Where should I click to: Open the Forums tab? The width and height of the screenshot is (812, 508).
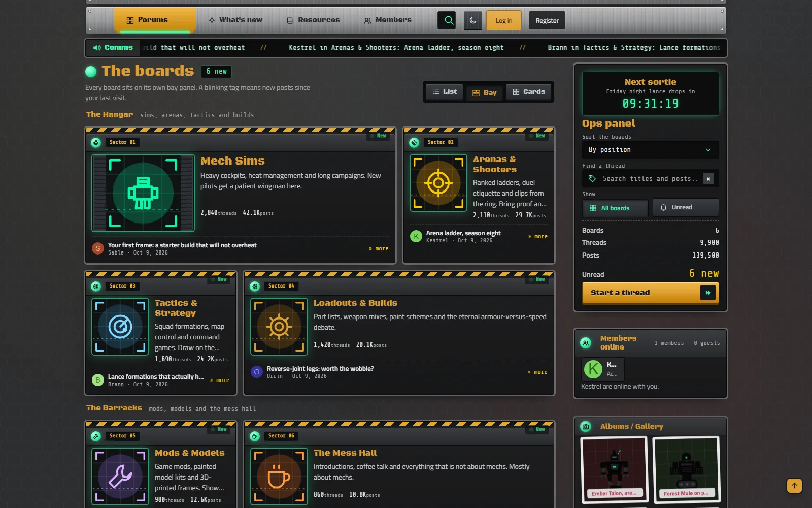pyautogui.click(x=155, y=20)
